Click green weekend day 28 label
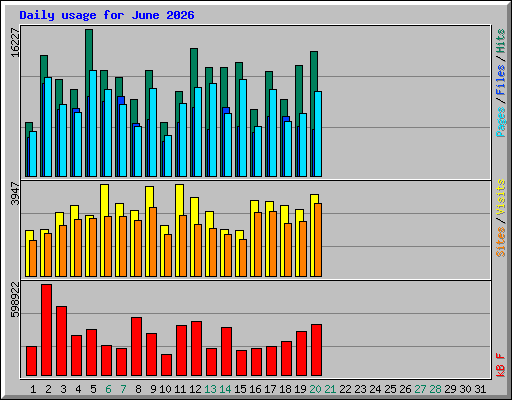Image resolution: width=512 pixels, height=400 pixels. [x=435, y=389]
